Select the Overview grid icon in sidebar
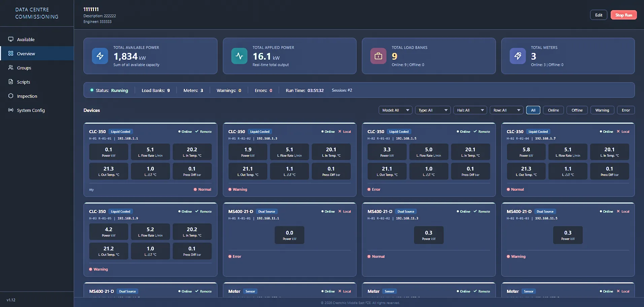The height and width of the screenshot is (307, 644). (x=10, y=53)
